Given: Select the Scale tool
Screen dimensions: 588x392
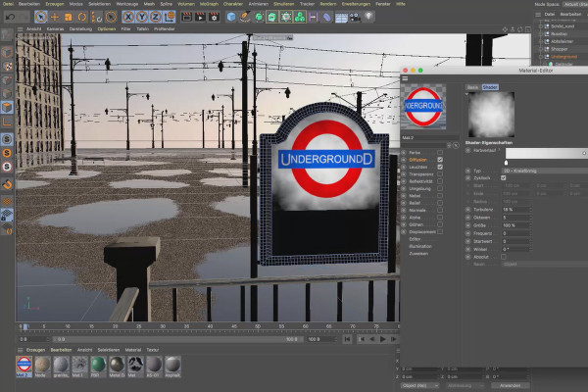Looking at the screenshot, I should pos(69,17).
